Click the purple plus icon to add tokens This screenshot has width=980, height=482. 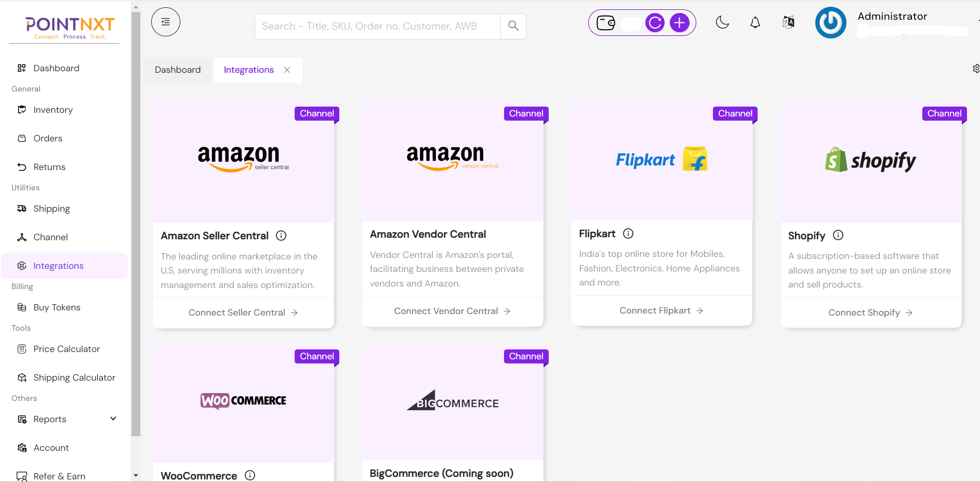679,22
